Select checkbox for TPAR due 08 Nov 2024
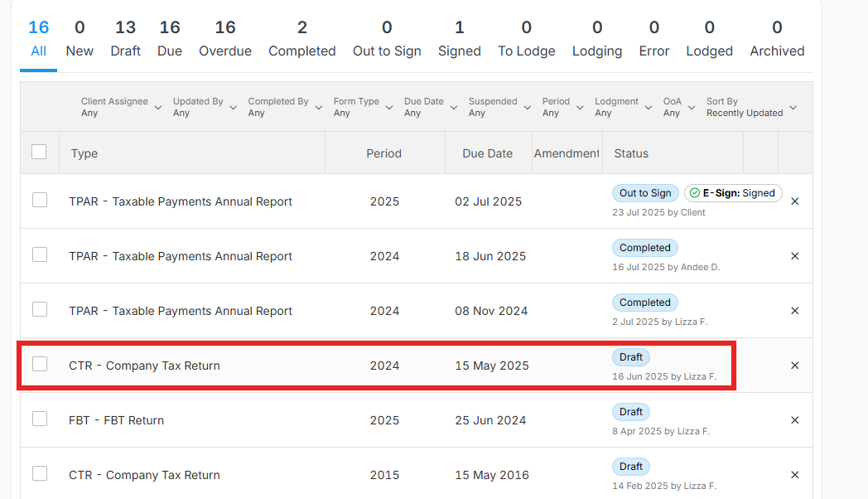 [39, 309]
